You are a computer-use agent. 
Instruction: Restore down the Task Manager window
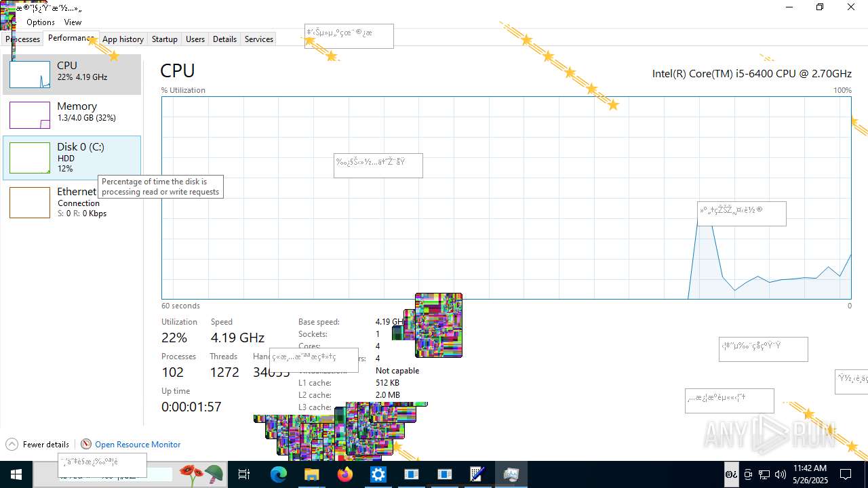[x=820, y=7]
